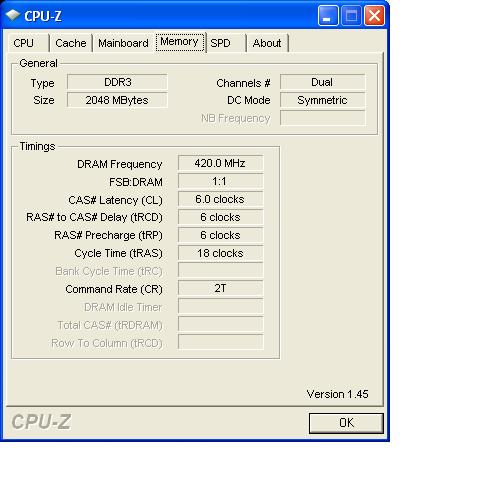
Task: Open the Cache tab
Action: click(x=71, y=43)
